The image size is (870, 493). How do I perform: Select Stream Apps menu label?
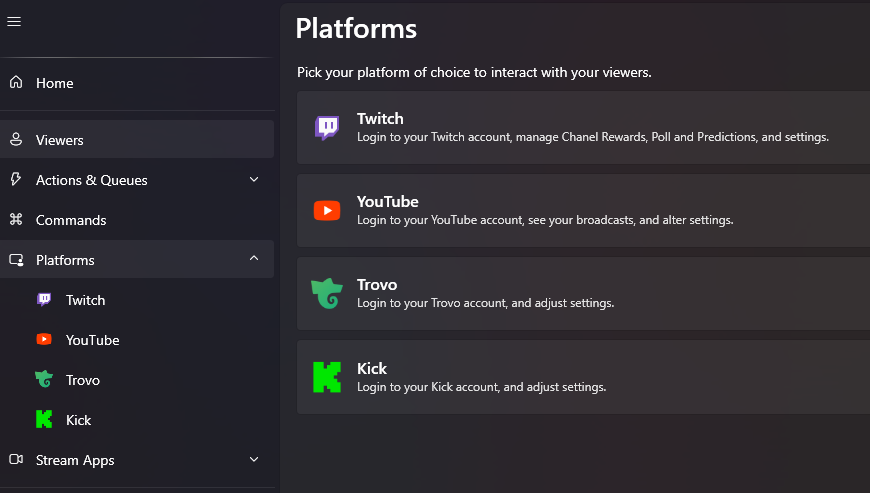pyautogui.click(x=75, y=460)
